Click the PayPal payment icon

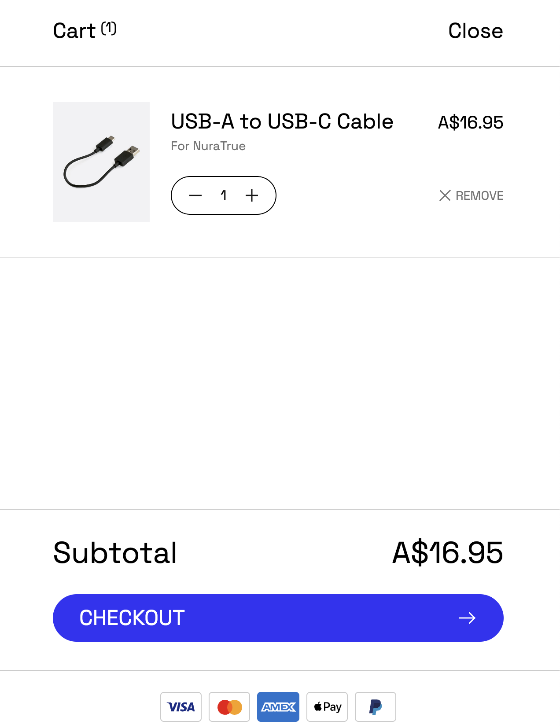click(x=376, y=707)
